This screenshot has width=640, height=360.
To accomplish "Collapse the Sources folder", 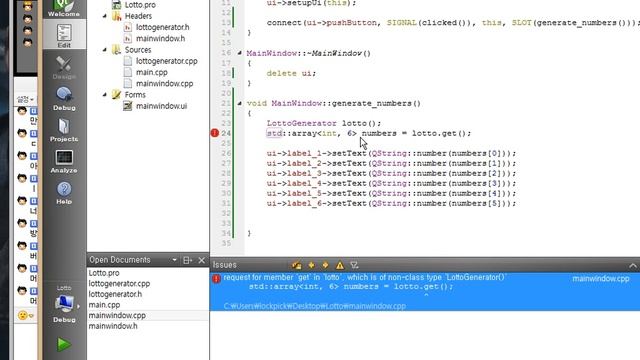I will pyautogui.click(x=105, y=50).
